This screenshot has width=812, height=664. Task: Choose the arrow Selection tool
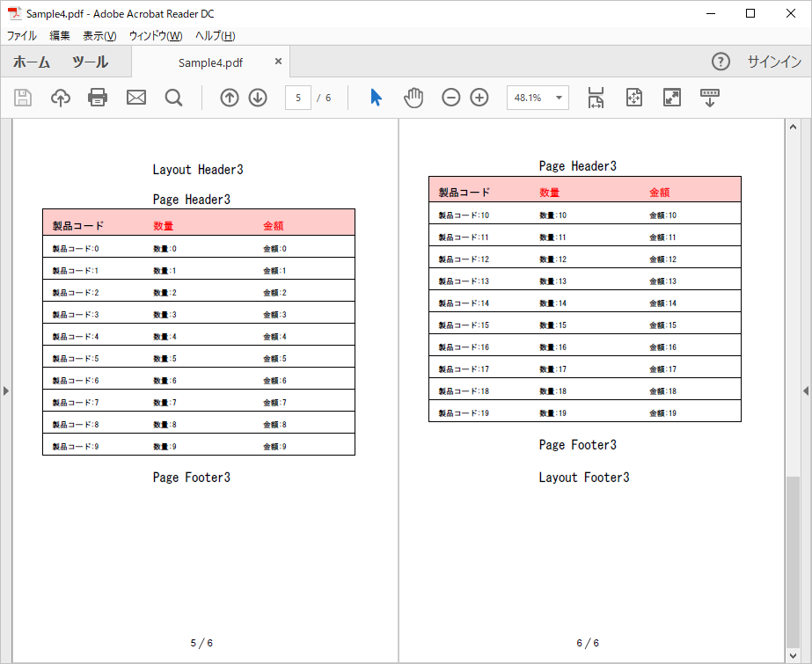[x=377, y=98]
